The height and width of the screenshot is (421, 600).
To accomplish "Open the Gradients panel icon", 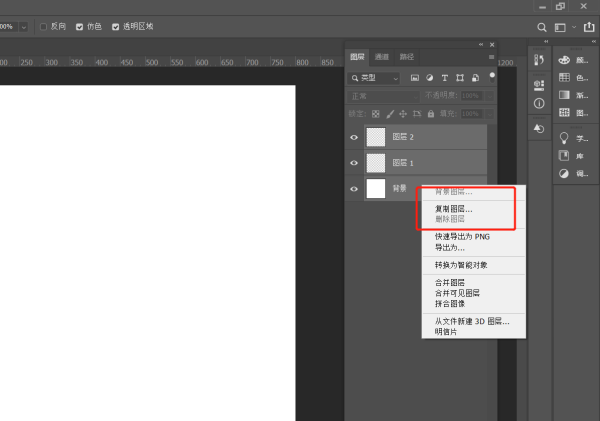I will tap(564, 95).
